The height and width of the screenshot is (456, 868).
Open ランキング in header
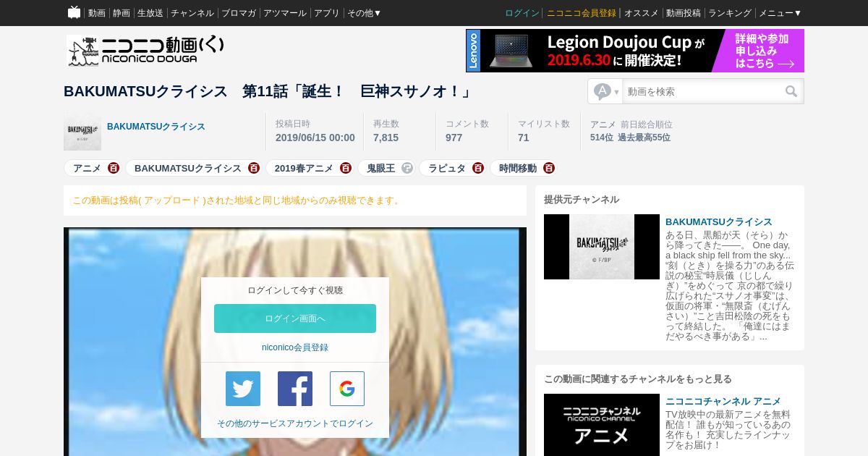pyautogui.click(x=730, y=13)
